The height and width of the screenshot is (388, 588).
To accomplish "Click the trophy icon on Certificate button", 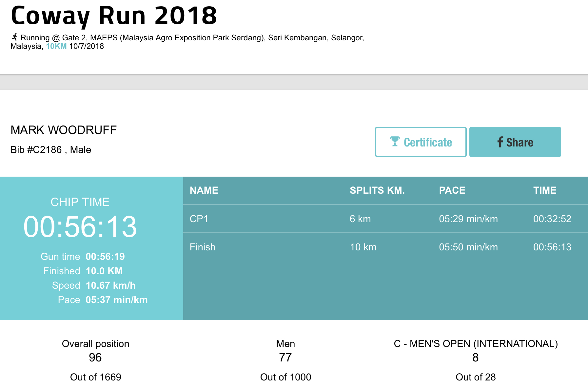I will tap(395, 142).
